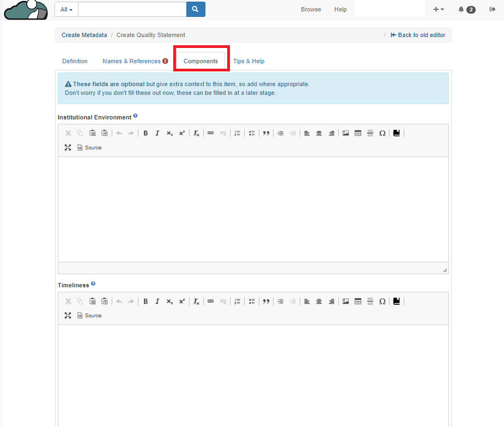
Task: Click the link icon in Institutional Environment toolbar
Action: pyautogui.click(x=210, y=133)
